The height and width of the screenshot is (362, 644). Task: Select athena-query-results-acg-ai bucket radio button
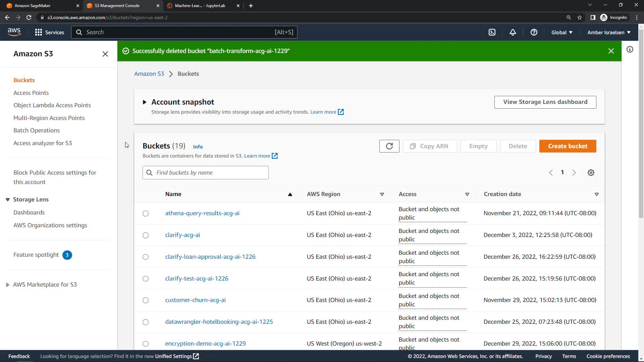(146, 214)
